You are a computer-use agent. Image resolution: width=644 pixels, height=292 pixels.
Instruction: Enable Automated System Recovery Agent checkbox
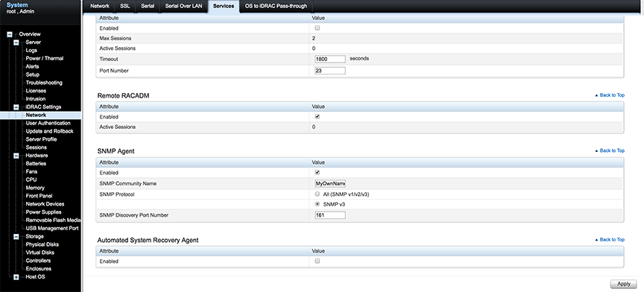(317, 261)
